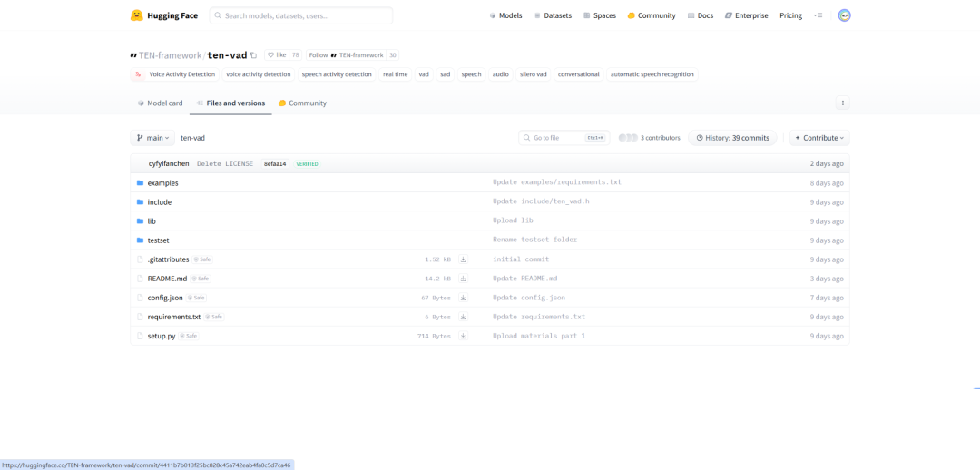
Task: Download the setup.py file
Action: 463,336
